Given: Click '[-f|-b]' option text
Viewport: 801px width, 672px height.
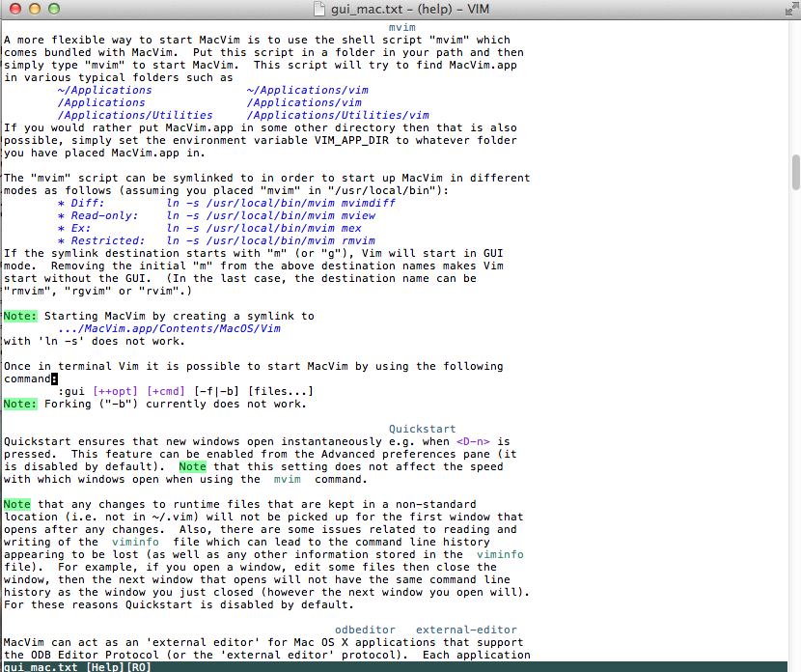Looking at the screenshot, I should pos(216,391).
